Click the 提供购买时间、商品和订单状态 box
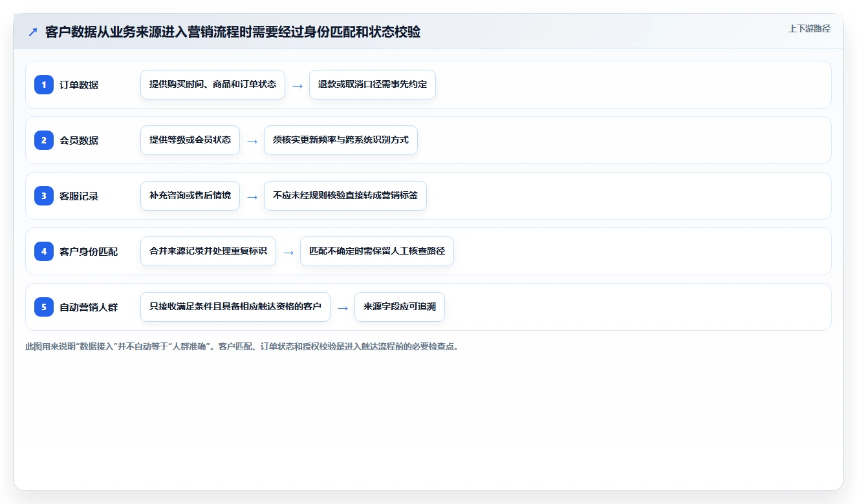Screen dimensions: 857x504 point(213,85)
